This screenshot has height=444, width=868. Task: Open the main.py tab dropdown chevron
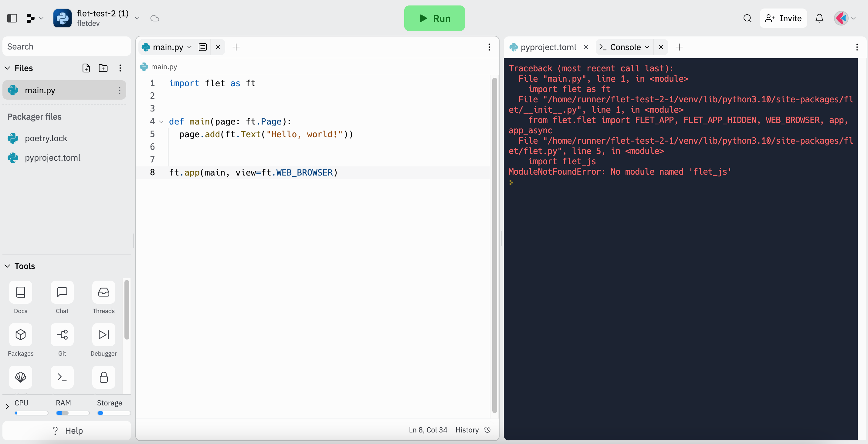(190, 47)
